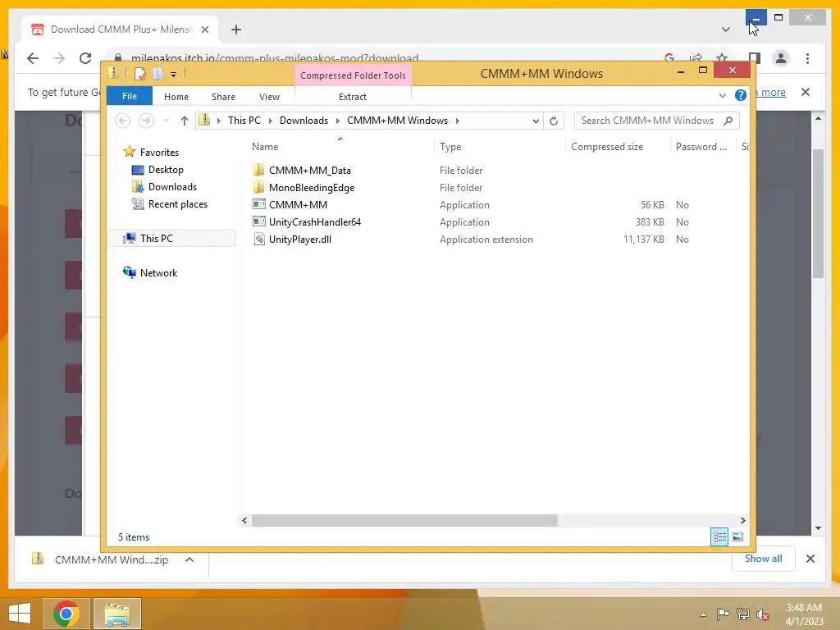Go up one folder level
Screen dimensions: 840x630
point(185,121)
